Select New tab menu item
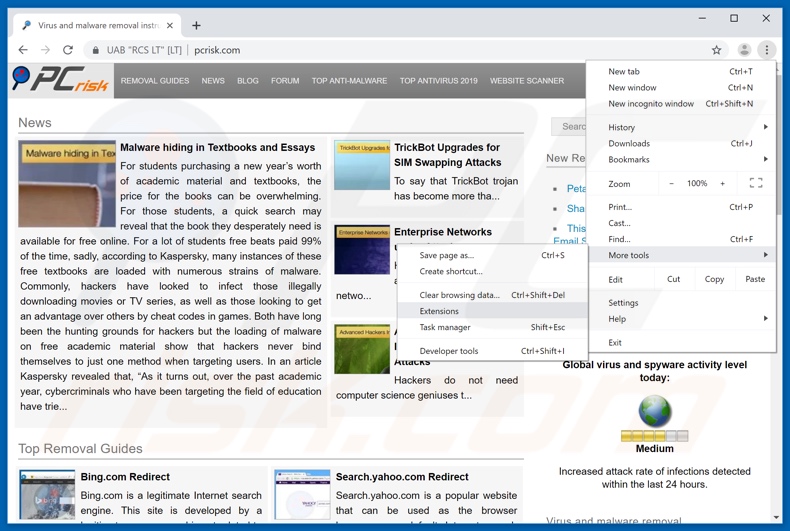This screenshot has height=531, width=790. (x=681, y=72)
